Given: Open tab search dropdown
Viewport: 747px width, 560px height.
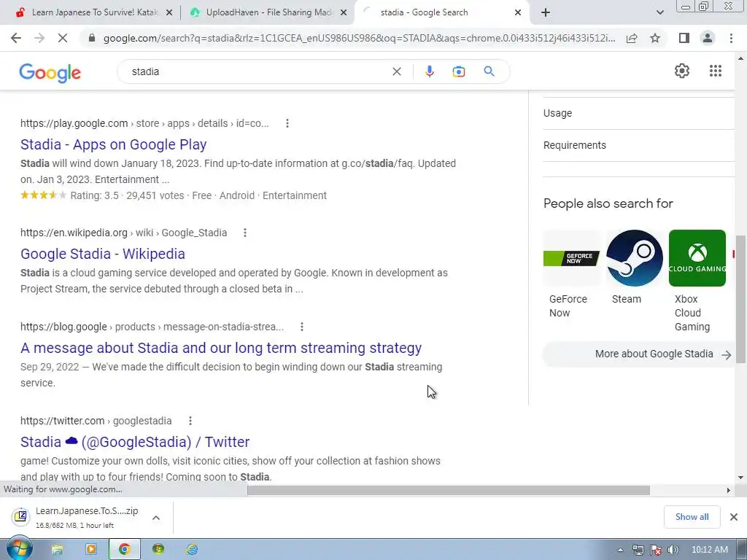Looking at the screenshot, I should tap(659, 12).
